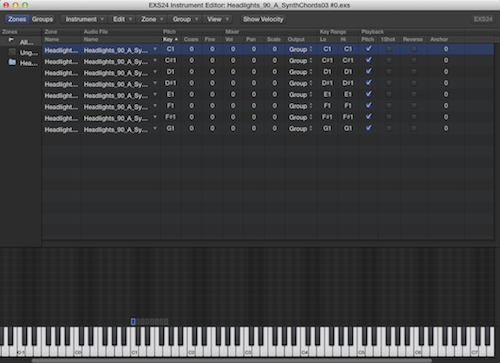This screenshot has width=500, height=363.
Task: Toggle Pitch checkbox for C1 zone
Action: tap(368, 49)
